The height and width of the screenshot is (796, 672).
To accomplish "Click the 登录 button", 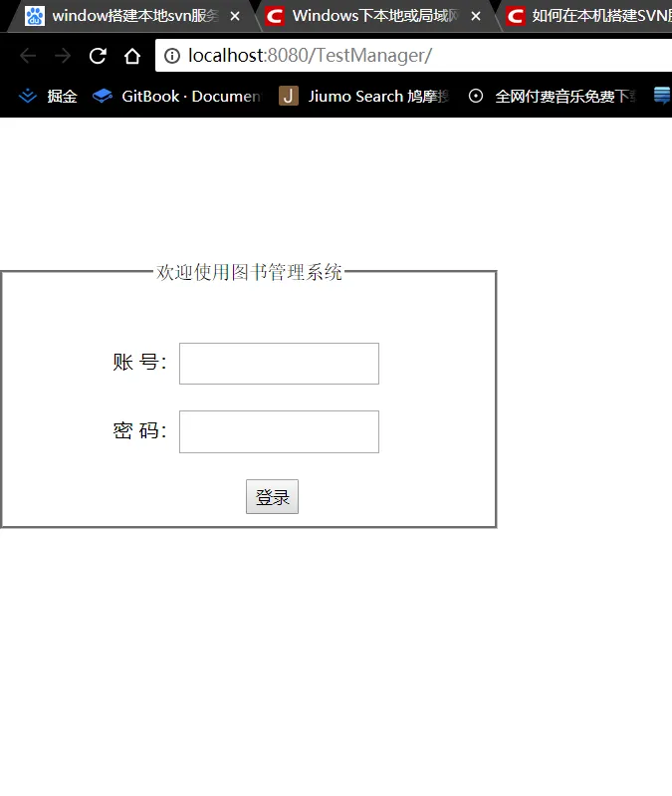I will pos(273,496).
